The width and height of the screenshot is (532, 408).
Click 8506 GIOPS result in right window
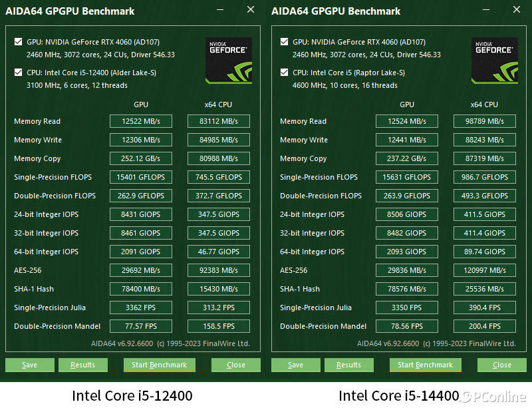pyautogui.click(x=407, y=214)
